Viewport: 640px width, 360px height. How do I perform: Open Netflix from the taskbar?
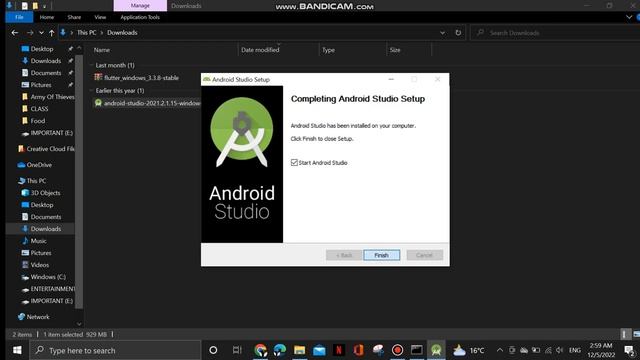(x=338, y=350)
